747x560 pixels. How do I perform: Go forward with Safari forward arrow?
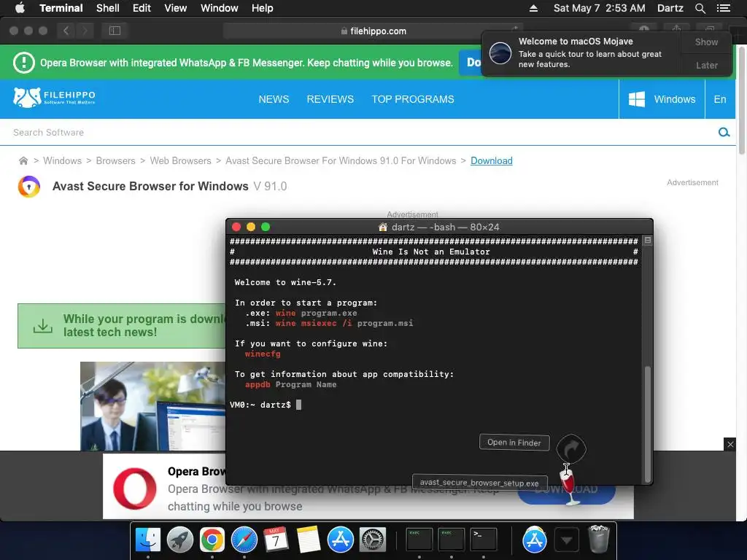click(x=85, y=31)
